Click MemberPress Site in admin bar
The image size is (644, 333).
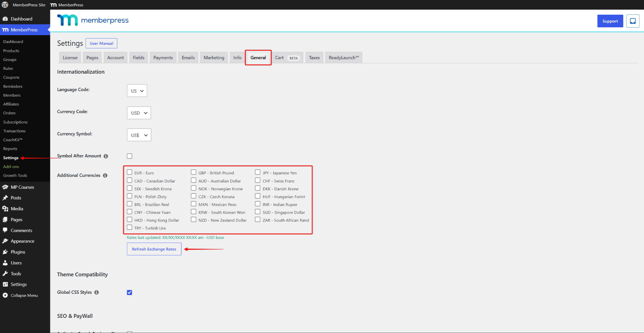pyautogui.click(x=29, y=5)
